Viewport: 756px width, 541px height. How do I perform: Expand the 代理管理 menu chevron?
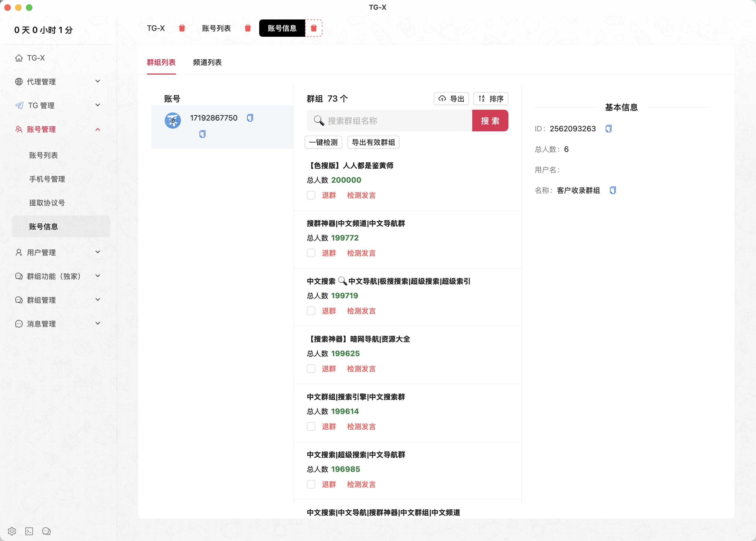pos(98,81)
